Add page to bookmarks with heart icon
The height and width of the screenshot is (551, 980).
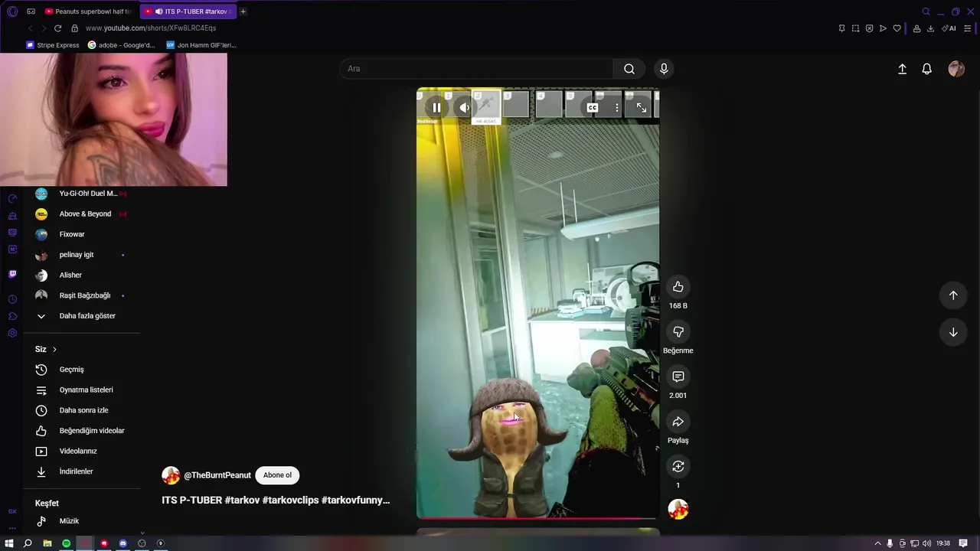(x=897, y=28)
